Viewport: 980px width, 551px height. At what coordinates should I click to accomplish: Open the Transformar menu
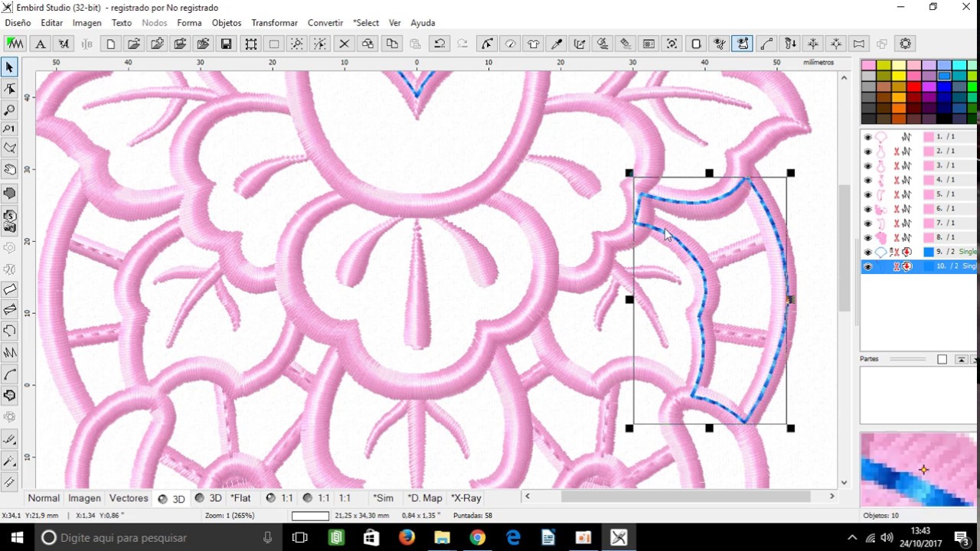click(x=274, y=23)
